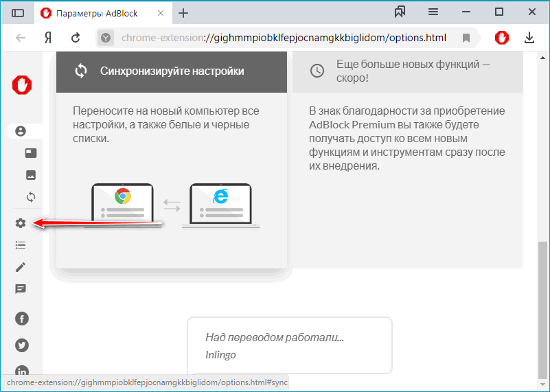The image size is (550, 392).
Task: Click the sync arrows icon in card header
Action: pyautogui.click(x=81, y=71)
